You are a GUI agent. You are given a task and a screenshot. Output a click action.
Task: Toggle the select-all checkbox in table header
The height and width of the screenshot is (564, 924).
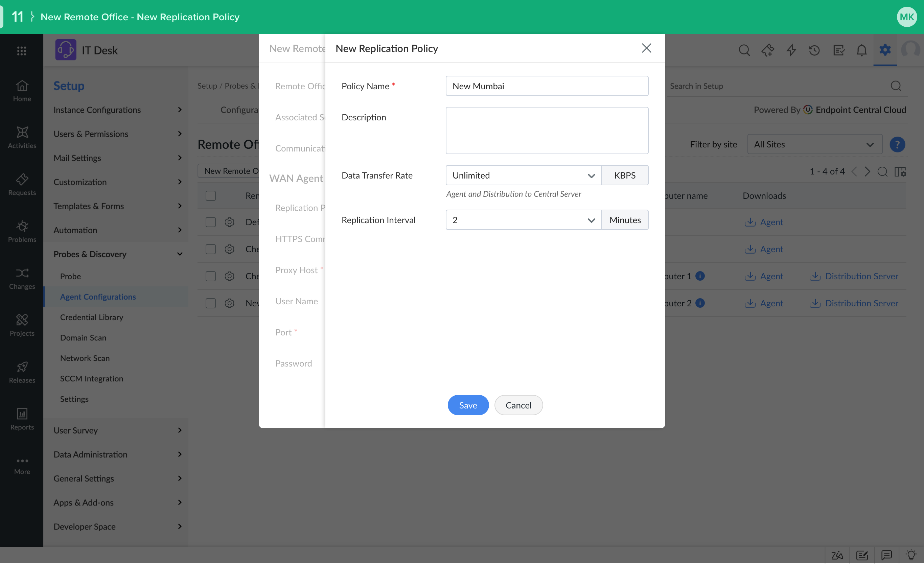click(x=211, y=196)
